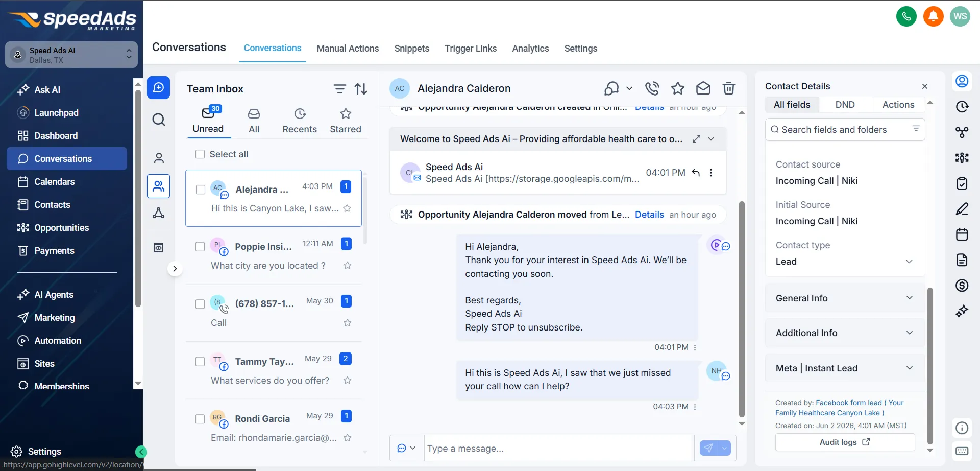Expand the General Info section

(x=845, y=298)
